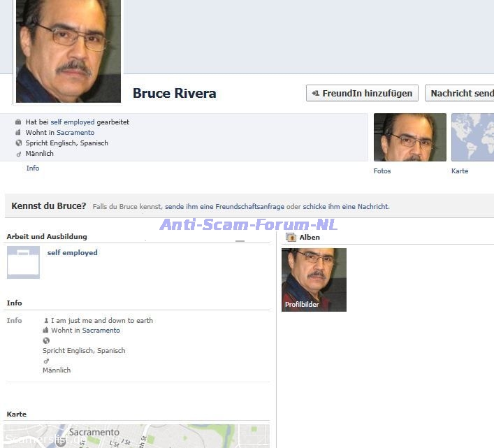Click the globe icon in lower Info section
This screenshot has width=494, height=448.
[x=46, y=341]
